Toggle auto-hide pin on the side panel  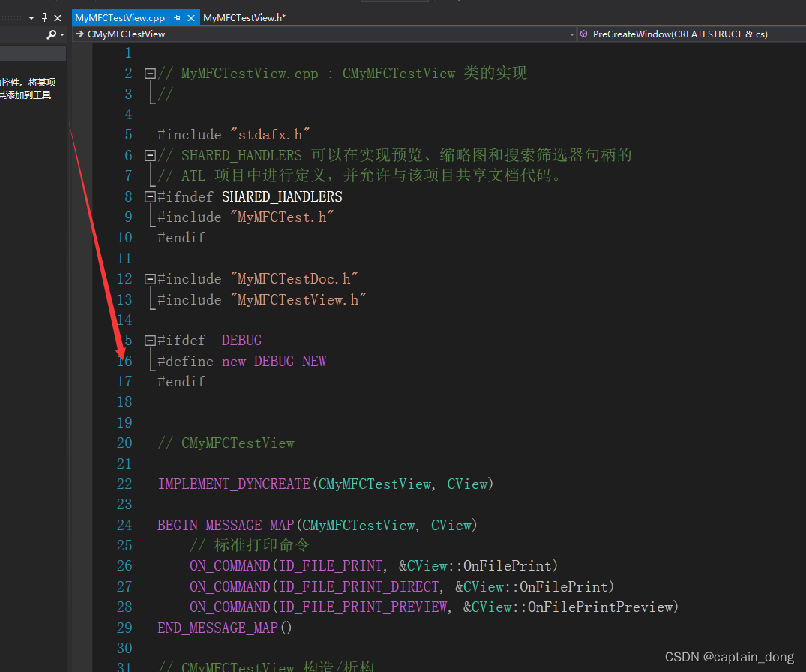point(45,18)
